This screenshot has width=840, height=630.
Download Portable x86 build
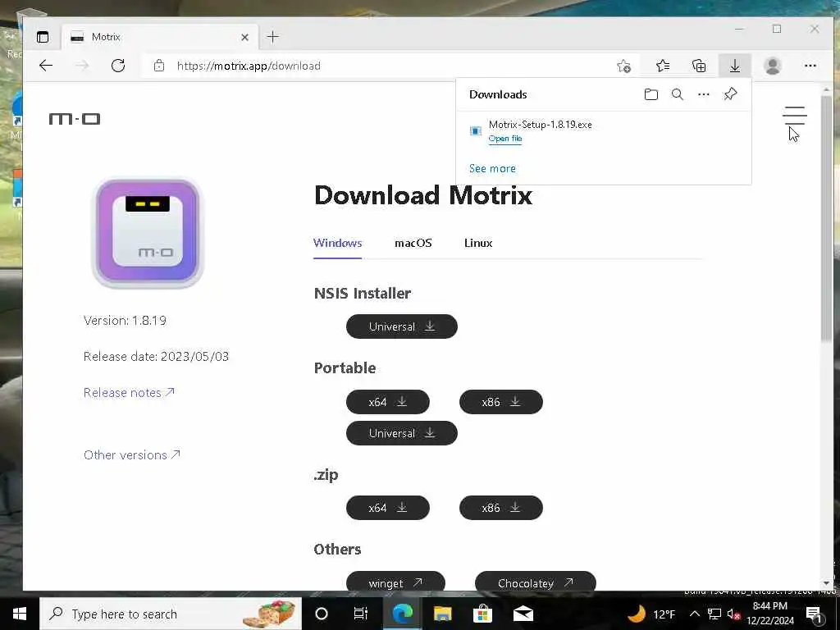tap(501, 402)
